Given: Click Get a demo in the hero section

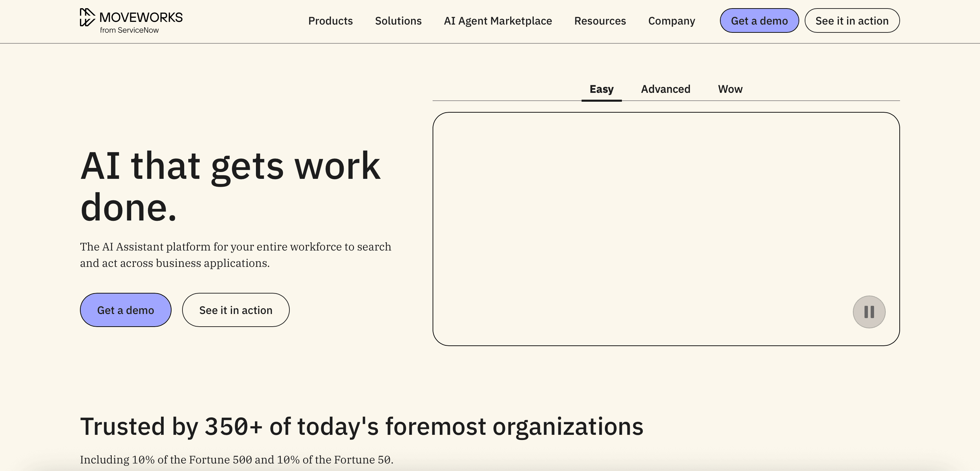Looking at the screenshot, I should (x=125, y=310).
